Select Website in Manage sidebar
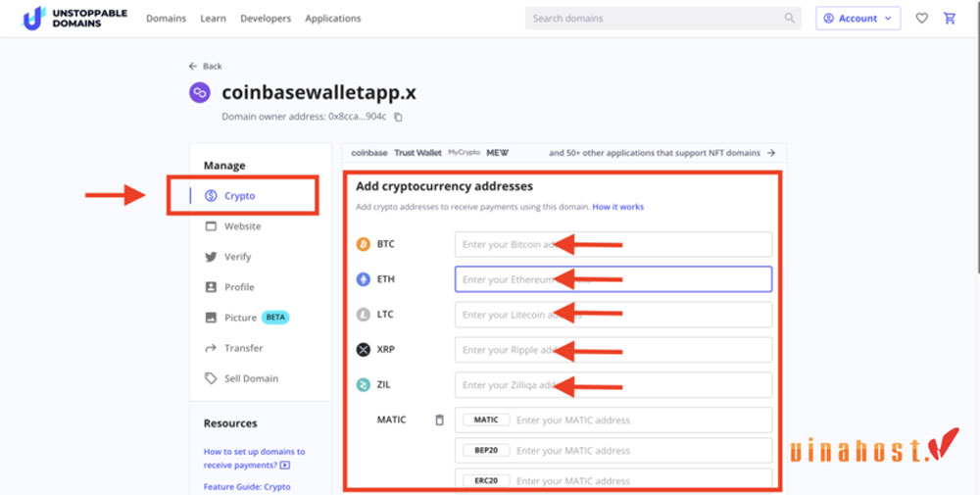Screen dimensions: 980x495 (x=242, y=226)
